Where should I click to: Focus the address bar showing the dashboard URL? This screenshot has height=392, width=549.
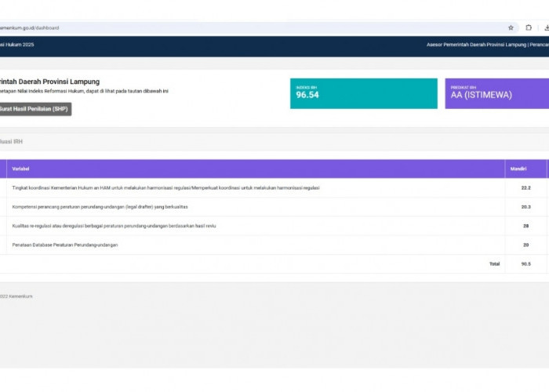[x=235, y=27]
